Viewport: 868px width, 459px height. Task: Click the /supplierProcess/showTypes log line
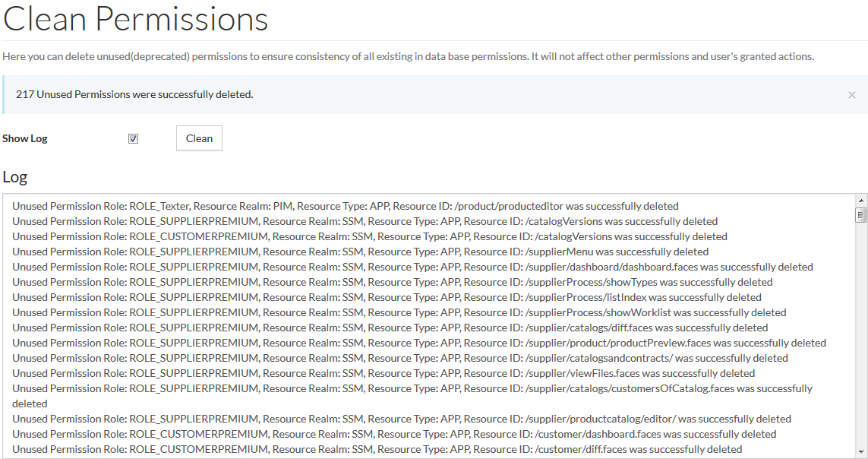click(x=392, y=282)
